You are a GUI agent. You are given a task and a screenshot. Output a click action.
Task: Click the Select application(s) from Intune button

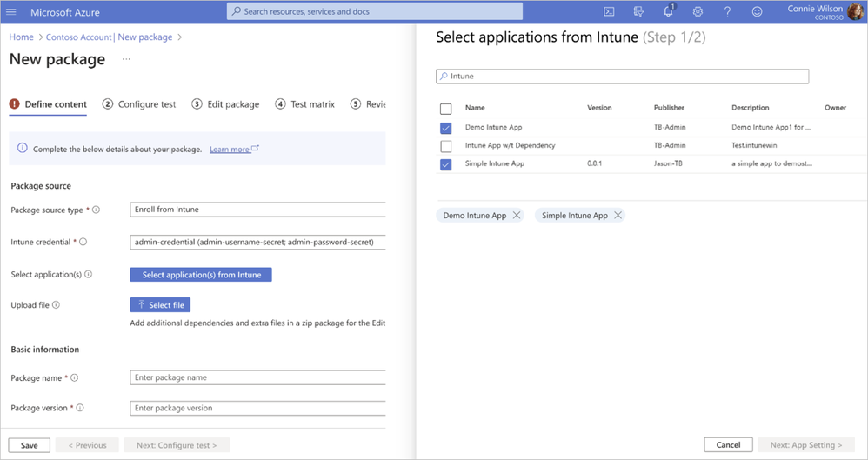[201, 275]
